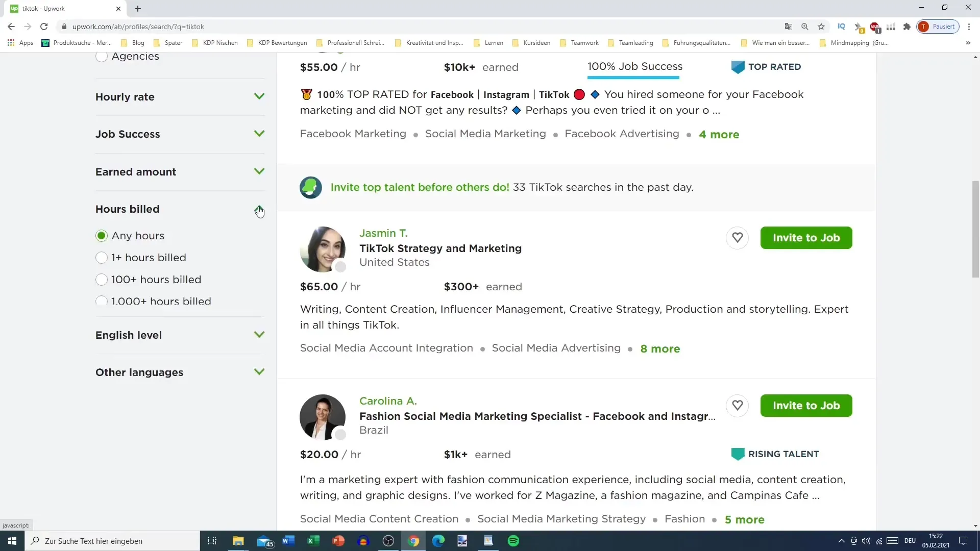Bookmark this page with the star icon
The image size is (980, 551).
coord(821,27)
